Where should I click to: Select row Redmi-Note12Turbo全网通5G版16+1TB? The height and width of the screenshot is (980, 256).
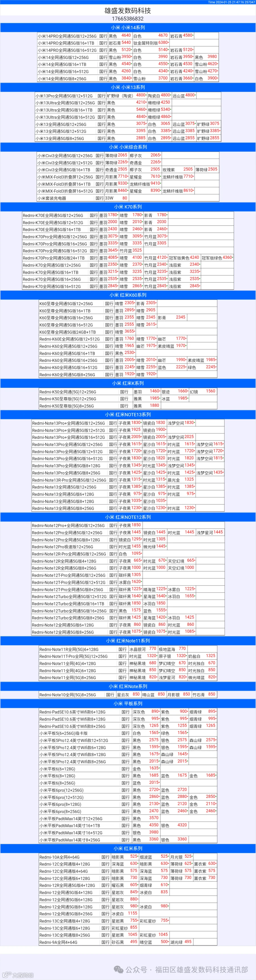coord(128,603)
